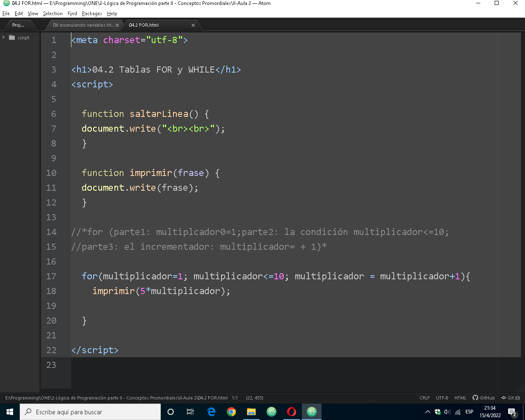The width and height of the screenshot is (525, 420).
Task: Switch to 06 acumulando variables tab
Action: tap(83, 25)
